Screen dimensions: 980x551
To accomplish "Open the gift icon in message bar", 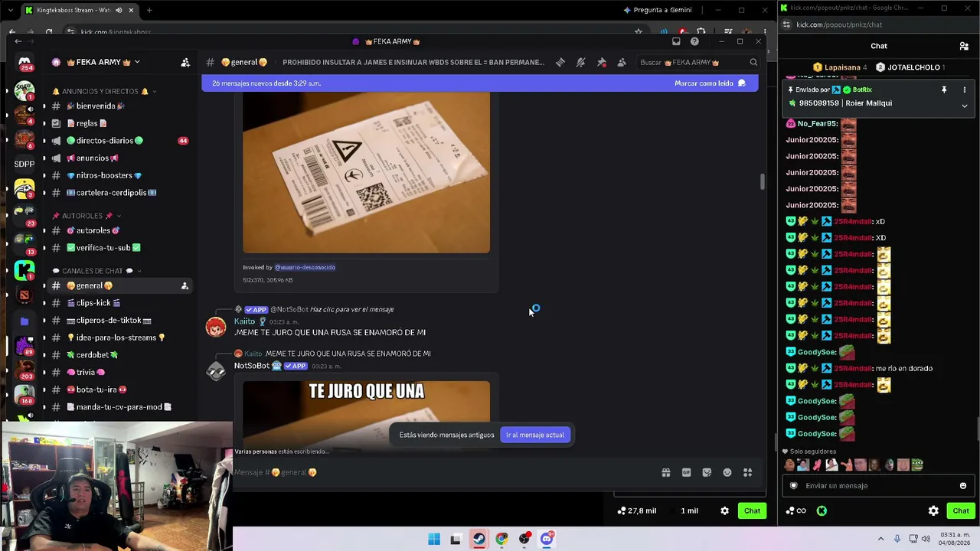I will pos(666,472).
